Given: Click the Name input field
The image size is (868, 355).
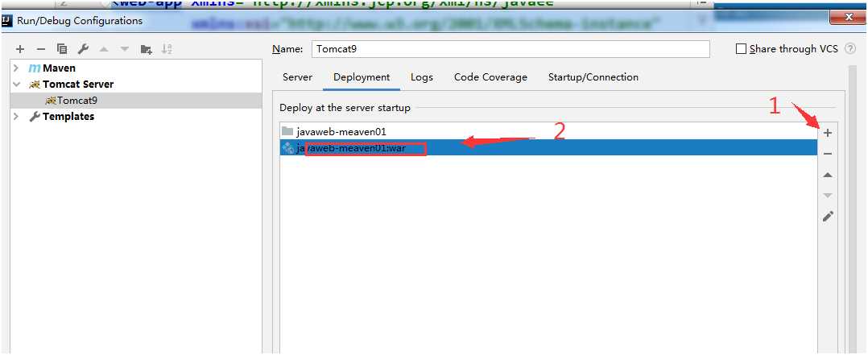Looking at the screenshot, I should coord(510,49).
